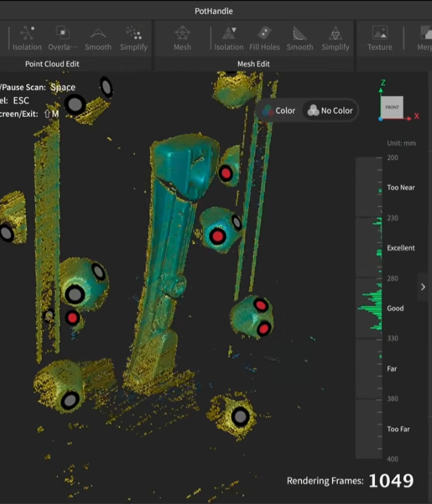Click the green distance histogram bars
Screen dimensions: 432x504
(371, 273)
